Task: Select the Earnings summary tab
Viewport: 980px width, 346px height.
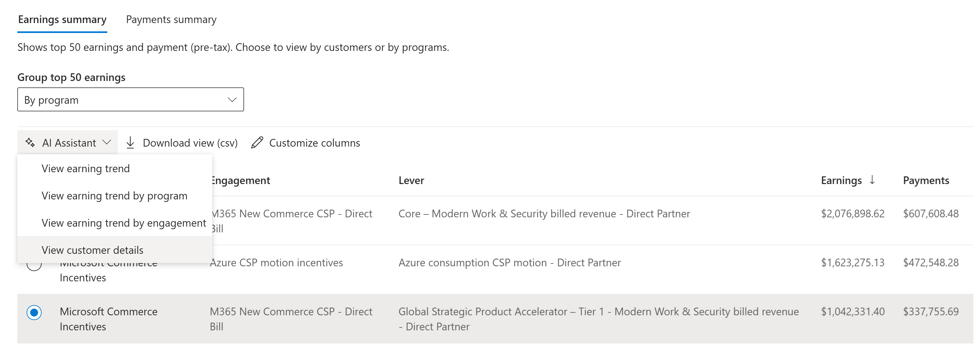Action: point(62,20)
